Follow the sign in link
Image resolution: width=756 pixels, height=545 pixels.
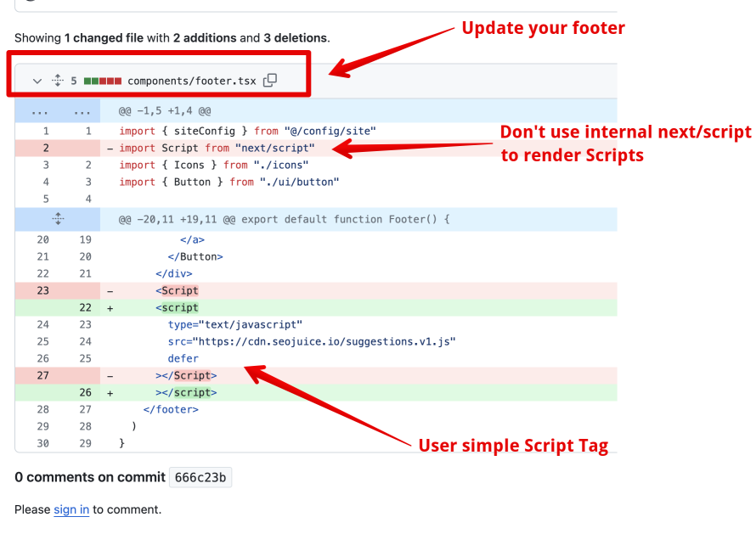[71, 509]
